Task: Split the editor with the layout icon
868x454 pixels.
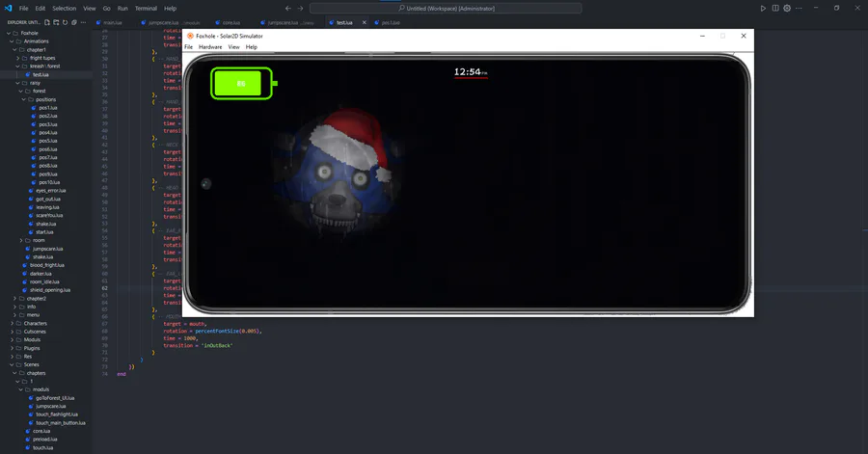Action: tap(775, 9)
